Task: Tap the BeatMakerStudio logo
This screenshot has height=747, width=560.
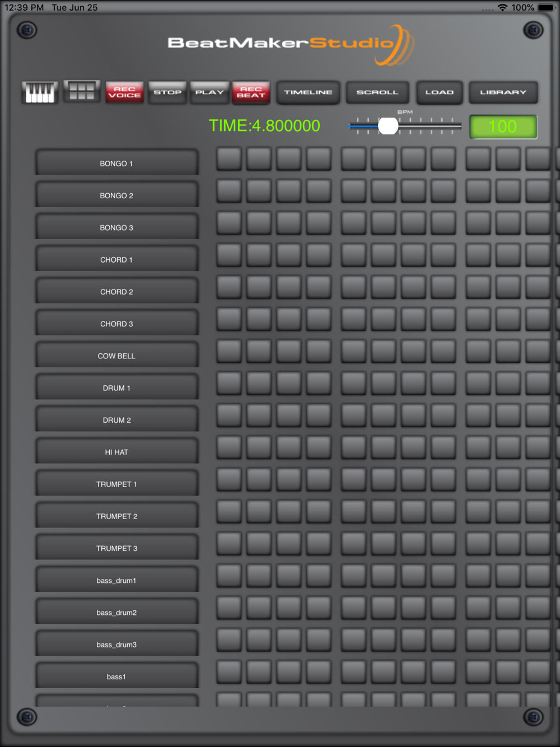Action: pyautogui.click(x=291, y=44)
